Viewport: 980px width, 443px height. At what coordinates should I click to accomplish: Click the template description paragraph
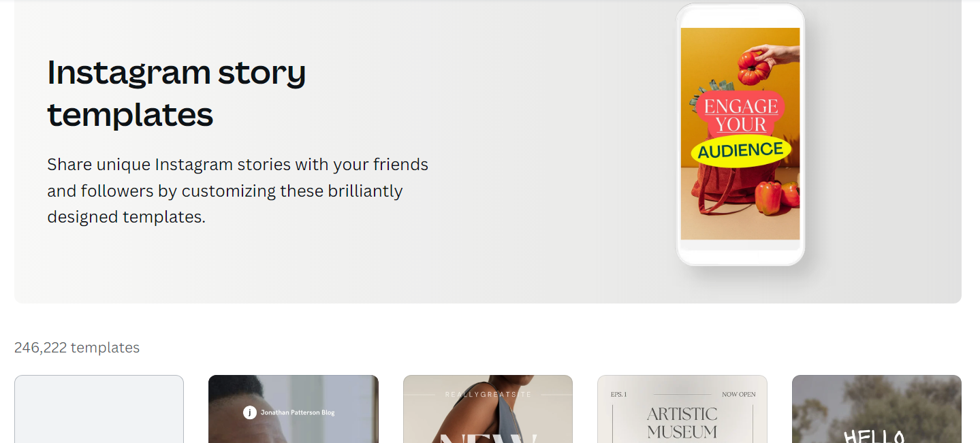(238, 191)
